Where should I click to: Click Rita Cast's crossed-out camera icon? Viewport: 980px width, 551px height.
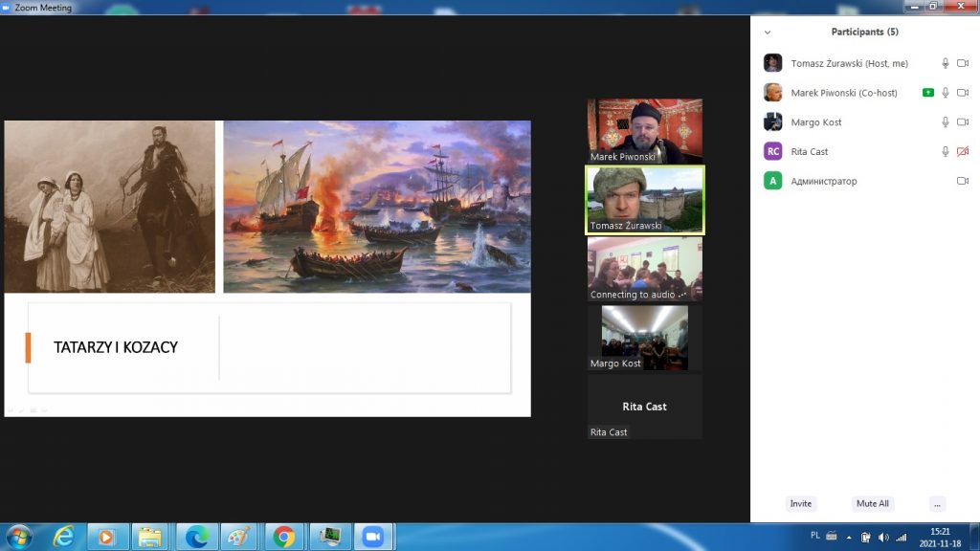(963, 152)
